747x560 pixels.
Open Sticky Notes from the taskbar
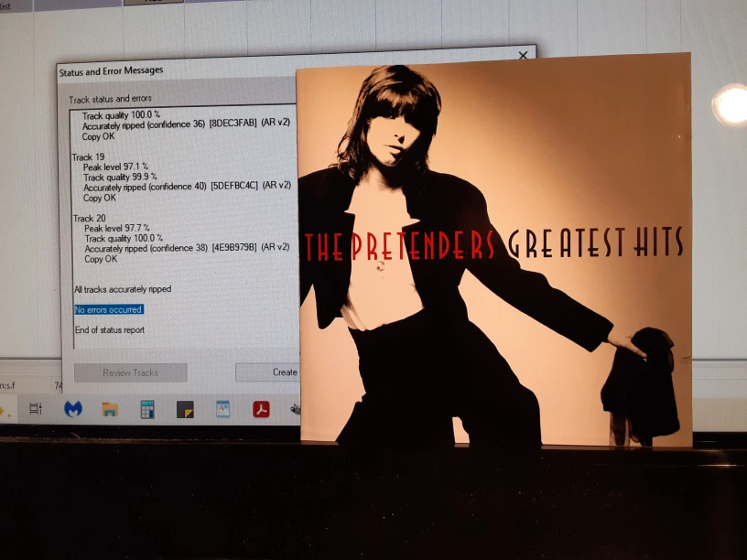pos(185,409)
